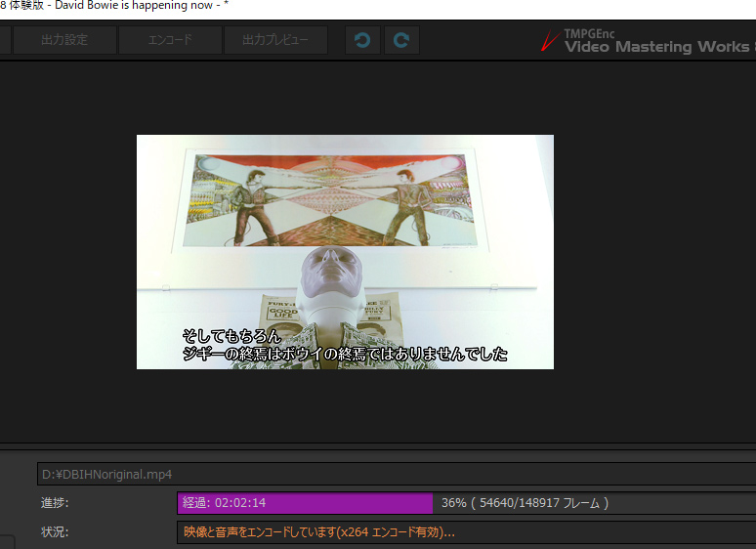
Task: Click the status text mentioning x264 encoding
Action: tap(319, 532)
